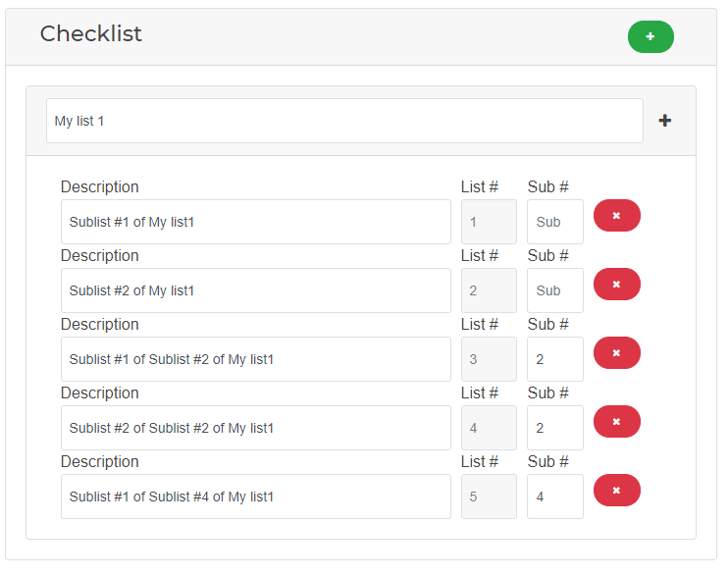728x576 pixels.
Task: Click description Sublist #1 of Sublist #4
Action: click(255, 497)
